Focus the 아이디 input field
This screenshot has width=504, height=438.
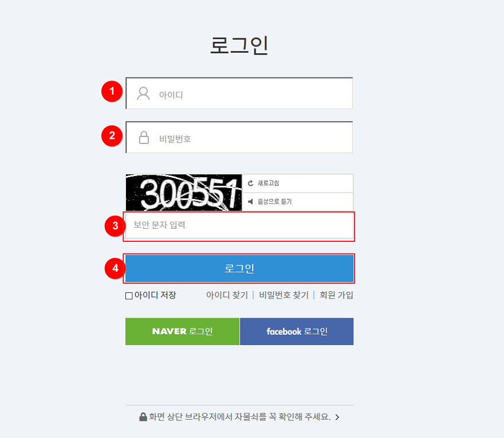[x=239, y=93]
